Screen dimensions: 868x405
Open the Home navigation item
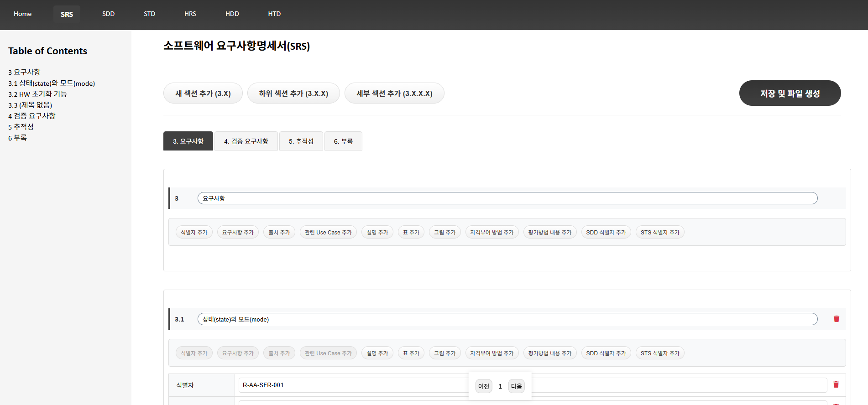pos(22,14)
